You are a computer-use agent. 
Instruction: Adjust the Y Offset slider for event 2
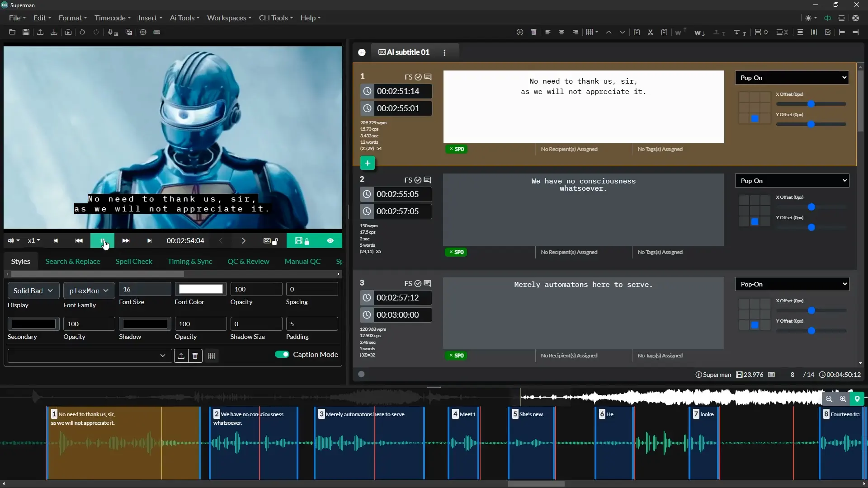coord(811,227)
